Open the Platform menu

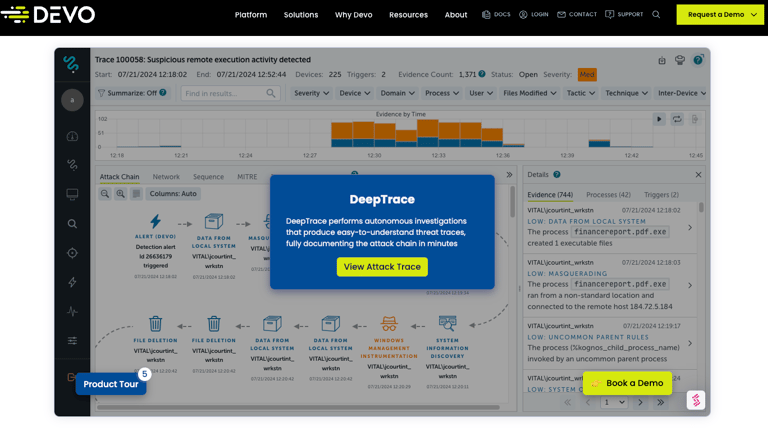[251, 15]
